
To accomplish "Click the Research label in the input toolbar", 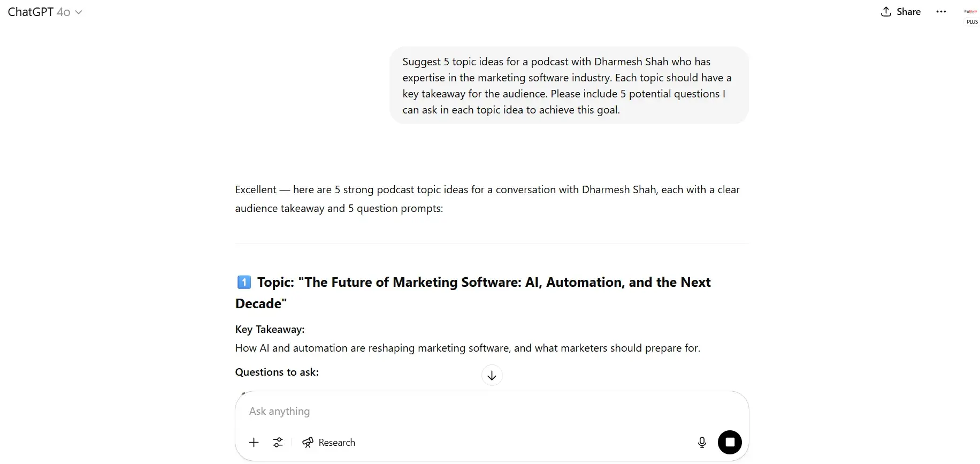I will (x=338, y=442).
